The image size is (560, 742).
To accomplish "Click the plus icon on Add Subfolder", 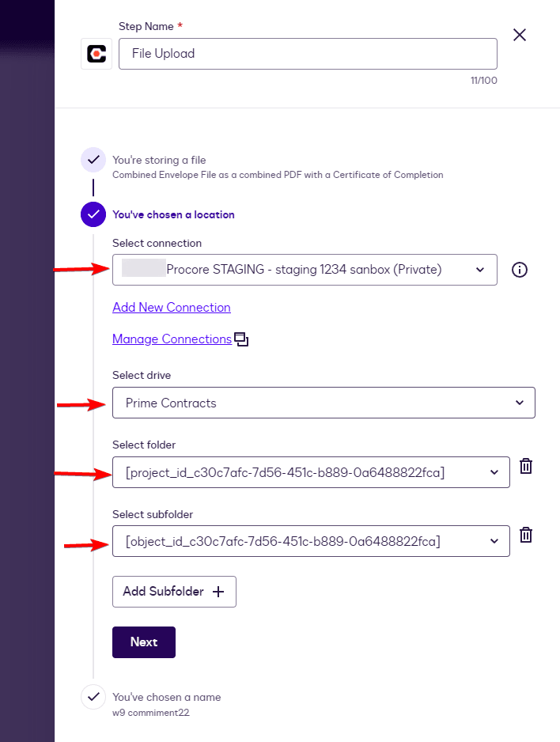I will [218, 592].
